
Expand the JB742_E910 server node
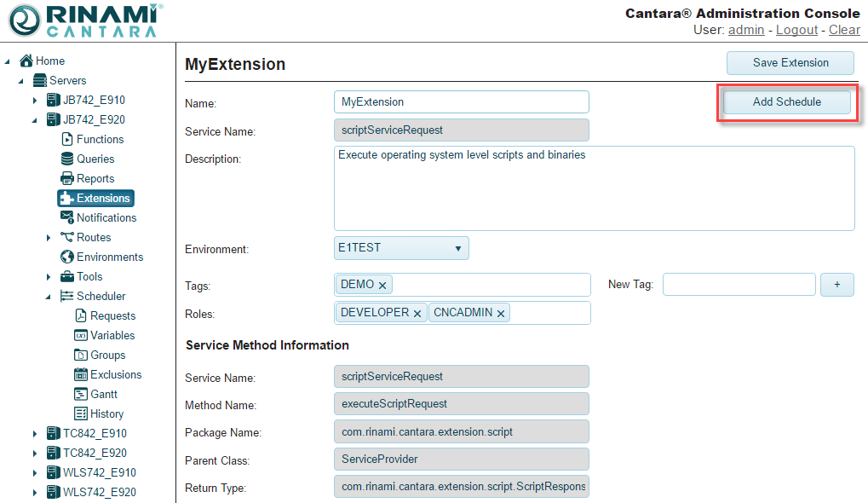tap(35, 101)
